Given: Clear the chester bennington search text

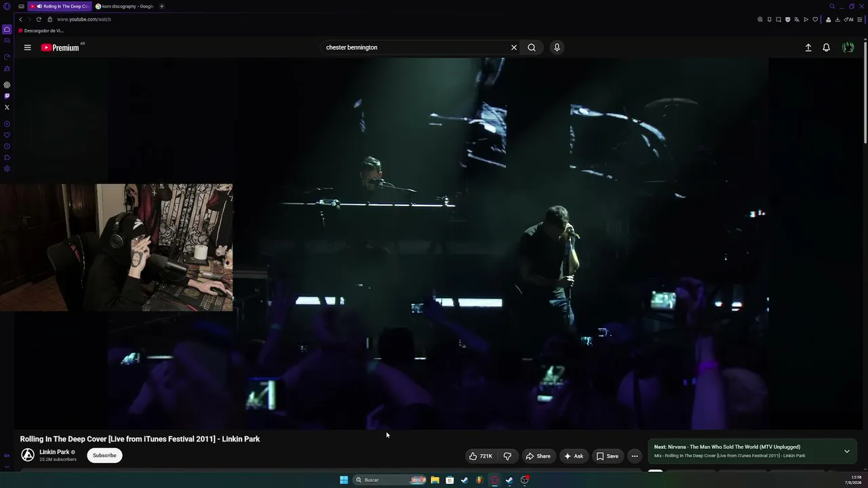Looking at the screenshot, I should (514, 47).
